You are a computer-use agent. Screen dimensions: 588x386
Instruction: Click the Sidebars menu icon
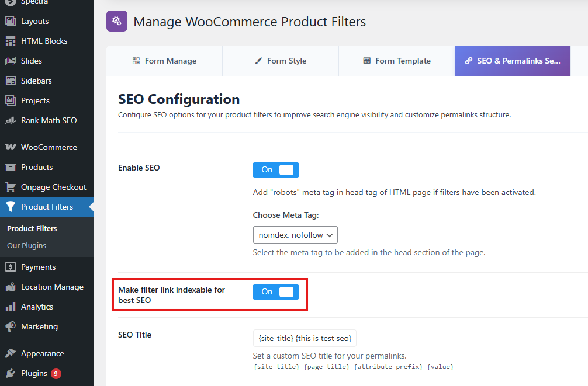(11, 81)
